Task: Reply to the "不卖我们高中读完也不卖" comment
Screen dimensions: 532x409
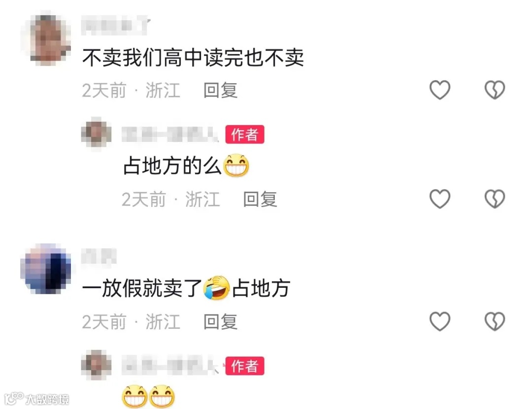Action: pyautogui.click(x=220, y=90)
